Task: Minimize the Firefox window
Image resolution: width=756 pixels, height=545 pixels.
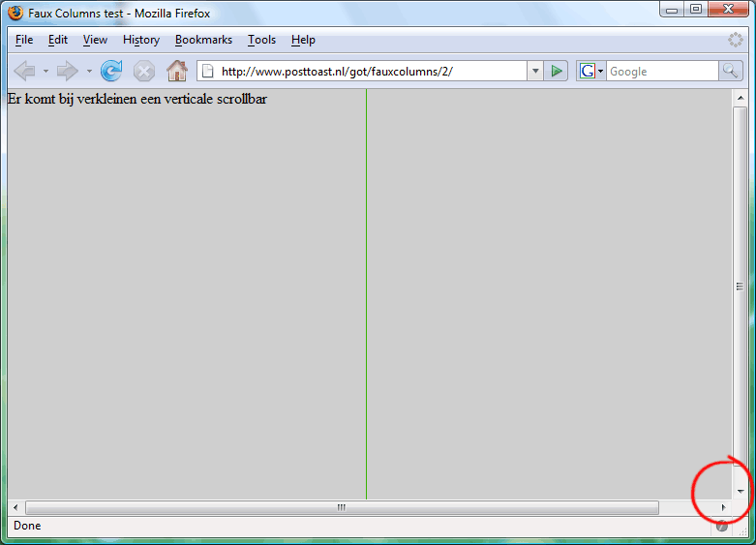Action: [672, 9]
